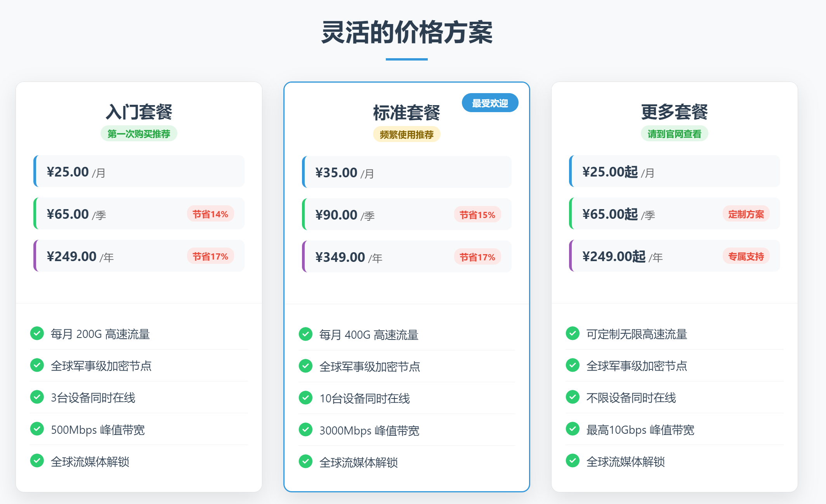Click the 入门套餐 heading
Image resolution: width=826 pixels, height=504 pixels.
tap(139, 112)
